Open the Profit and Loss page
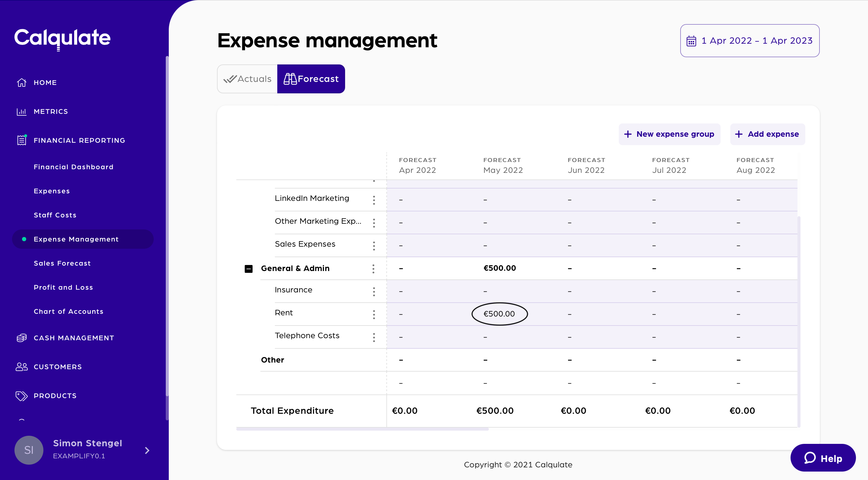 point(63,287)
